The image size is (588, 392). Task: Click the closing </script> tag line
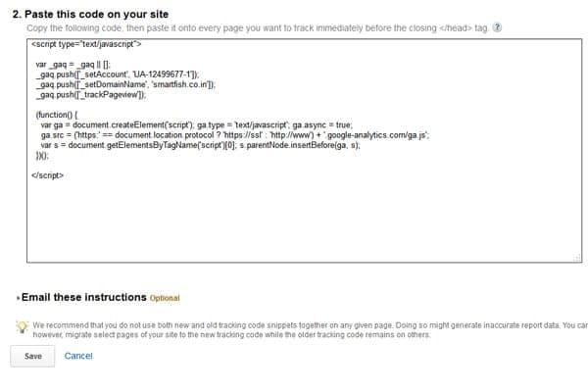click(x=48, y=175)
